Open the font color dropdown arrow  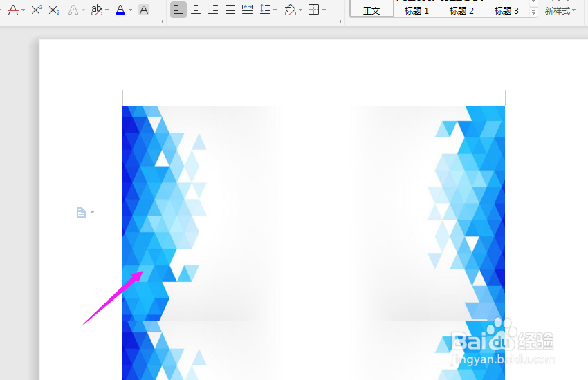click(x=130, y=10)
